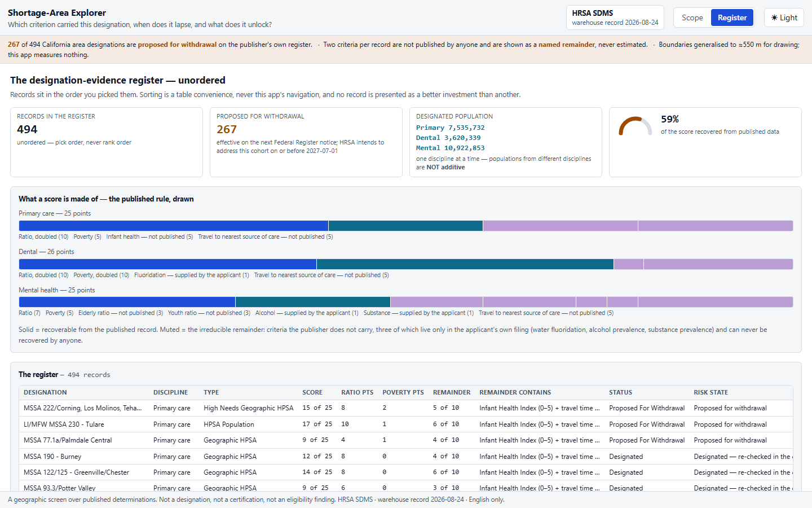Screen dimensions: 812x508
Task: Click '14 of 25' score in Greenville/Chester row
Action: 317,472
